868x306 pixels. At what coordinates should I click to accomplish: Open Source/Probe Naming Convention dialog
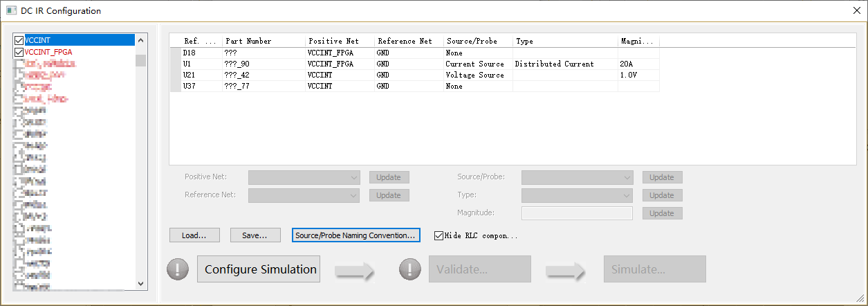pos(356,235)
